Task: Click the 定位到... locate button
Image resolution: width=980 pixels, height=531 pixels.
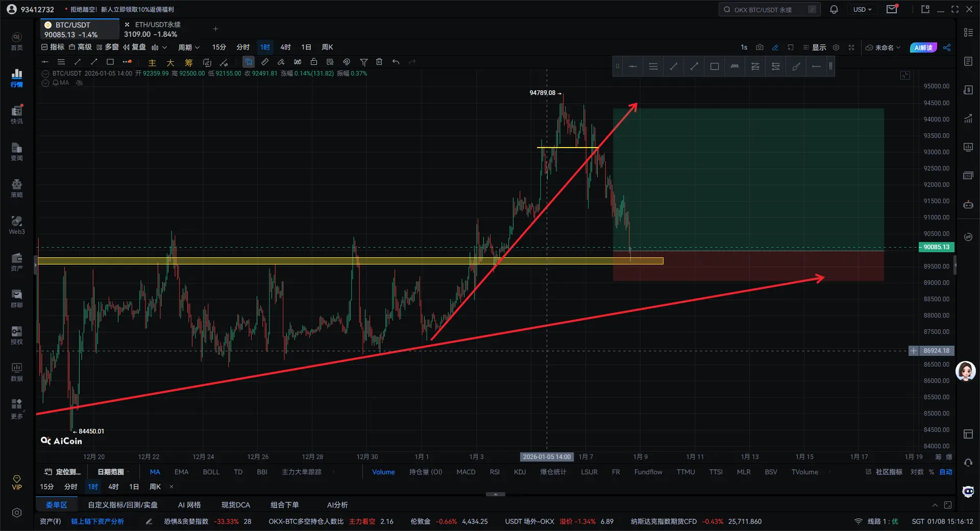Action: click(x=63, y=472)
